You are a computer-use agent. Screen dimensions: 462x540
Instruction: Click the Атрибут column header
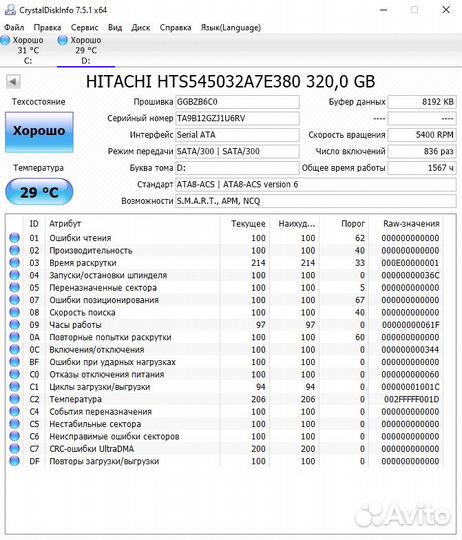(x=133, y=224)
